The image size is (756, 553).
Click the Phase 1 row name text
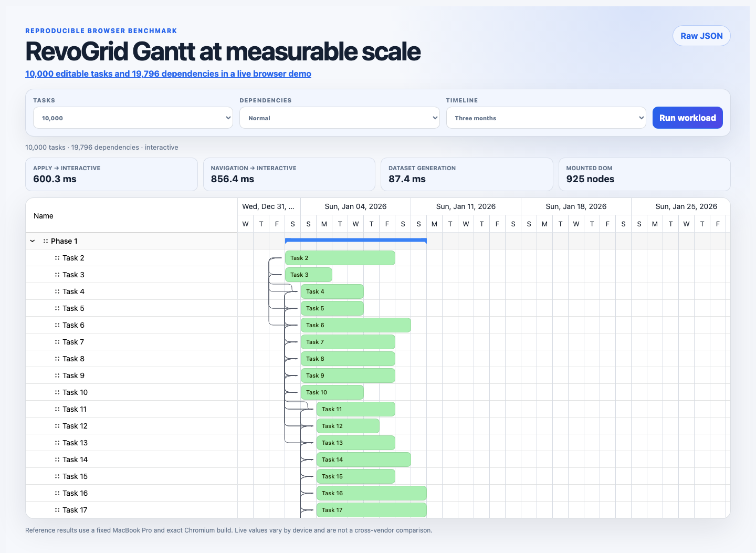64,241
